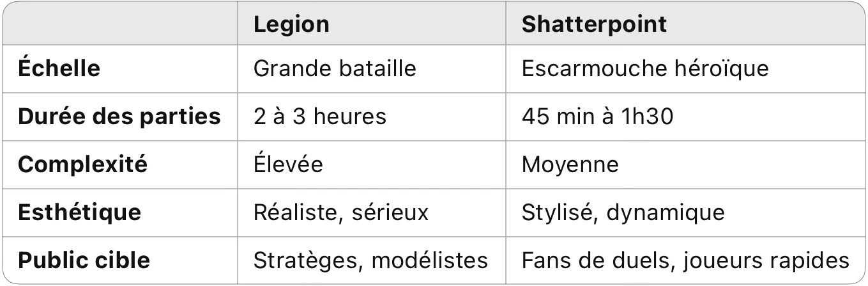Image resolution: width=868 pixels, height=286 pixels.
Task: Click the Shatterpoint column header
Action: click(x=594, y=24)
